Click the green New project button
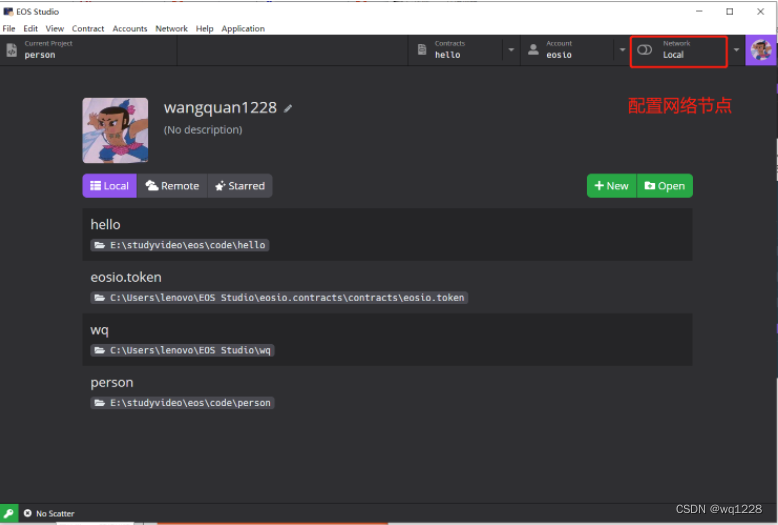Image resolution: width=778 pixels, height=525 pixels. pos(612,186)
